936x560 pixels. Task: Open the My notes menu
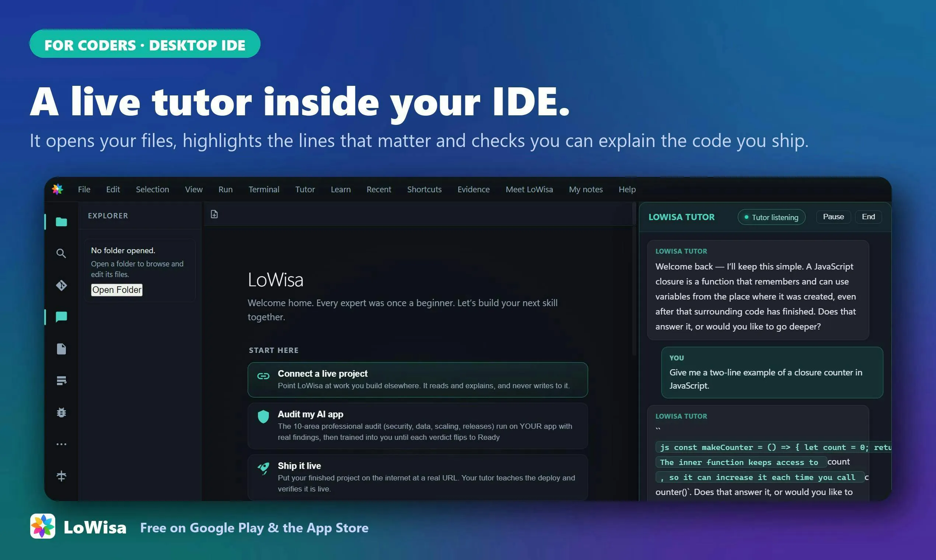tap(586, 189)
